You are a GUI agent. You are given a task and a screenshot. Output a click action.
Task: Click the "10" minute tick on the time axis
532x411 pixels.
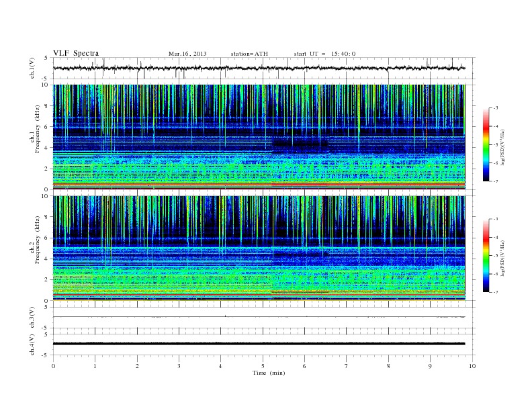(x=472, y=366)
